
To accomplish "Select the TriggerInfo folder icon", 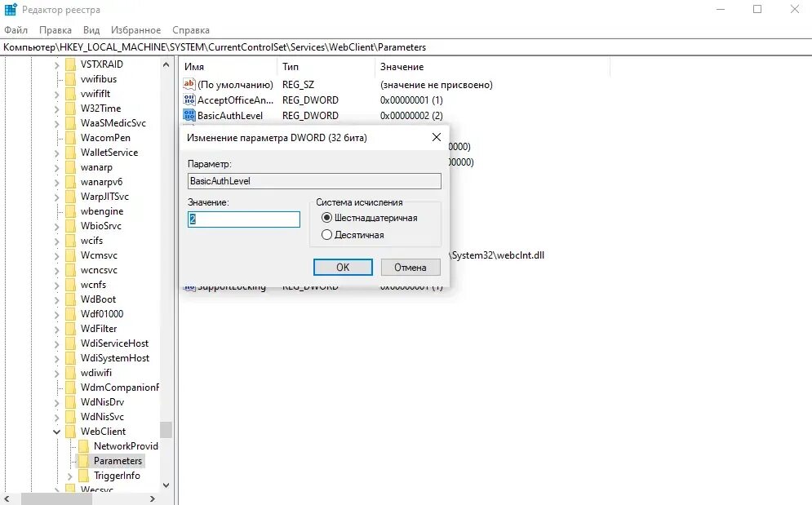I will 82,475.
